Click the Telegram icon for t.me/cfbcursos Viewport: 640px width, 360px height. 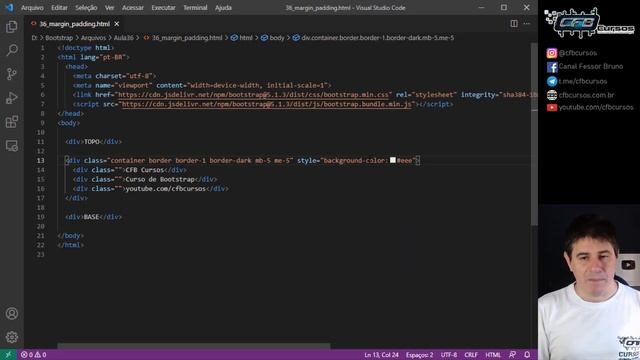pyautogui.click(x=552, y=81)
